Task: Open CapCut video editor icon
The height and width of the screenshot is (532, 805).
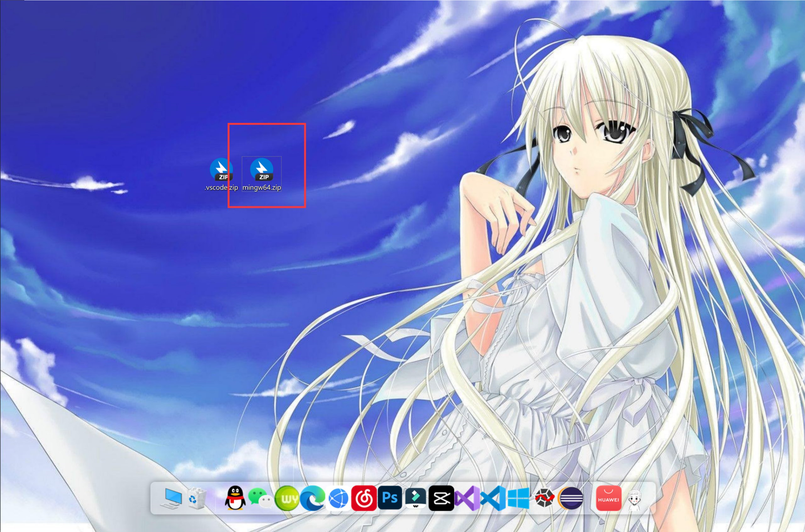Action: (x=441, y=498)
